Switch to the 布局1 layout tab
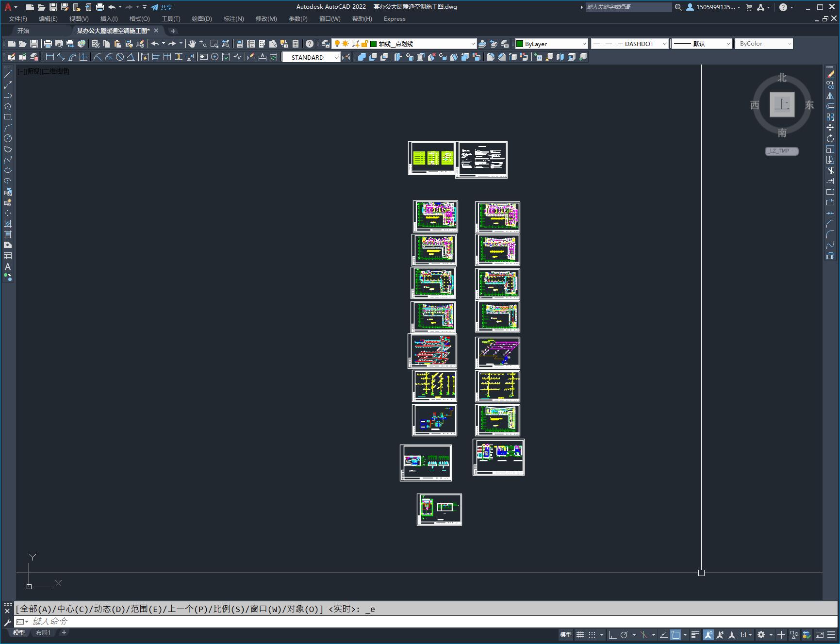This screenshot has width=840, height=644. (43, 632)
